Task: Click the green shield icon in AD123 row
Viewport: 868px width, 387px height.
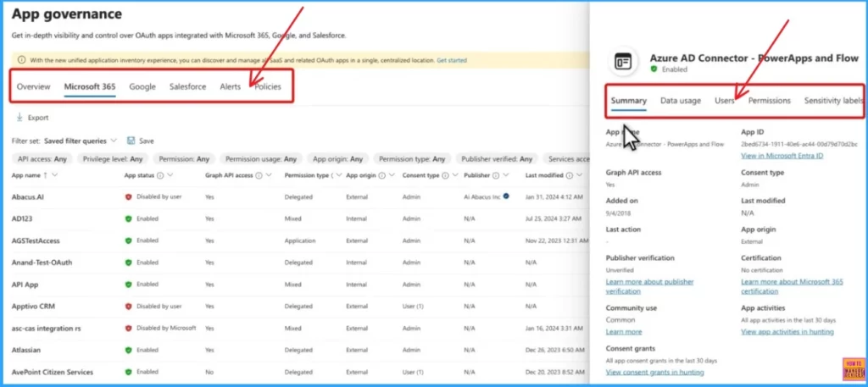Action: click(x=129, y=219)
